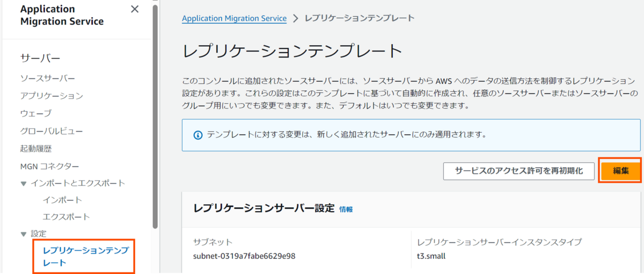
Task: Click the インポートとエクスポート section label
Action: [x=78, y=183]
